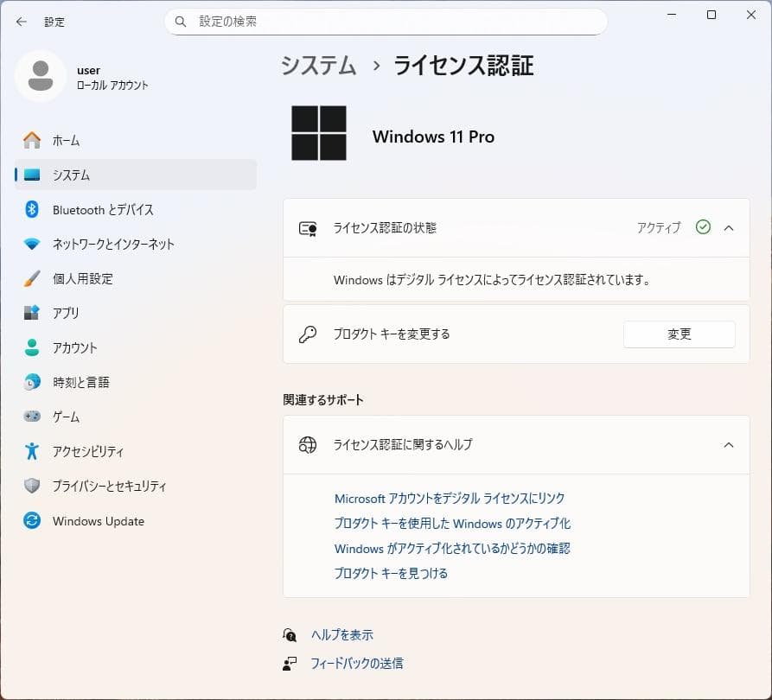Open the user ローカル アカウント profile
This screenshot has height=700, width=772.
[82, 77]
